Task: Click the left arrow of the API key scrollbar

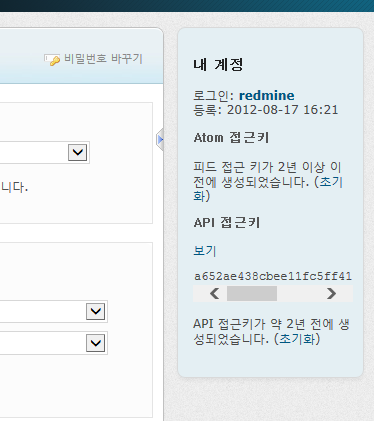Action: (214, 294)
